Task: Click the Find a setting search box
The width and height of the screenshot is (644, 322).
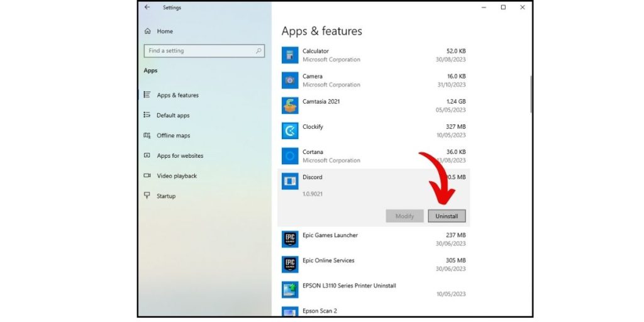Action: [x=204, y=51]
